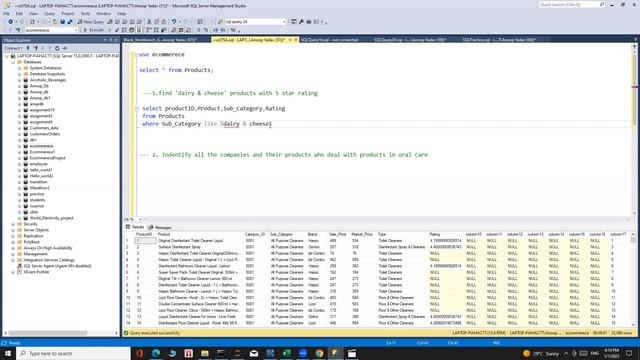Click the Brand column header in results
Image resolution: width=640 pixels, height=360 pixels.
(312, 234)
